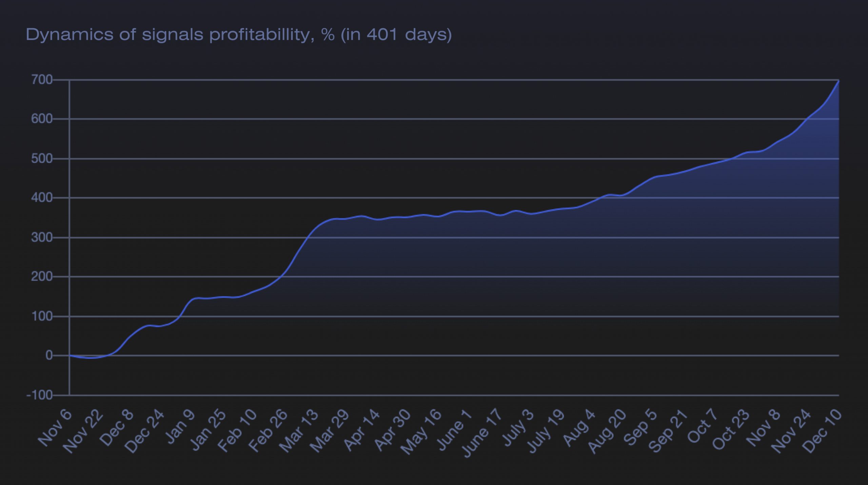Screen dimensions: 868x485
Task: Click the 400 y-axis label
Action: [x=42, y=198]
